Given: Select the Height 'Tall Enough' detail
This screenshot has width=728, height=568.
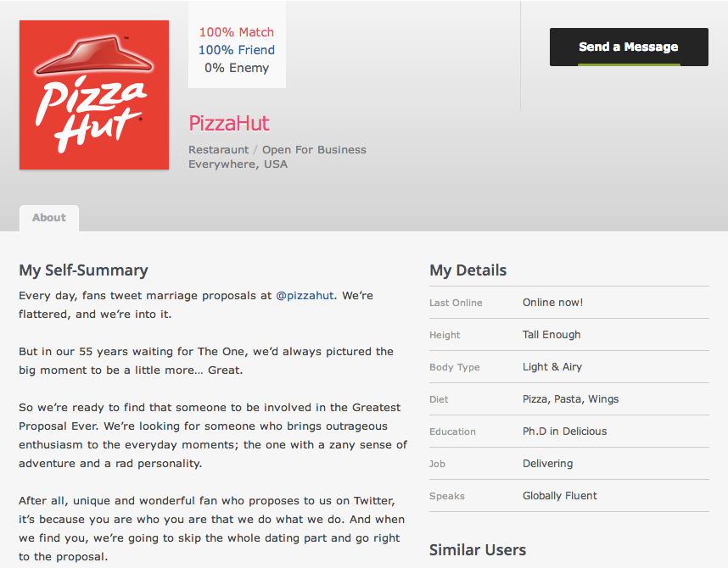Looking at the screenshot, I should click(569, 335).
